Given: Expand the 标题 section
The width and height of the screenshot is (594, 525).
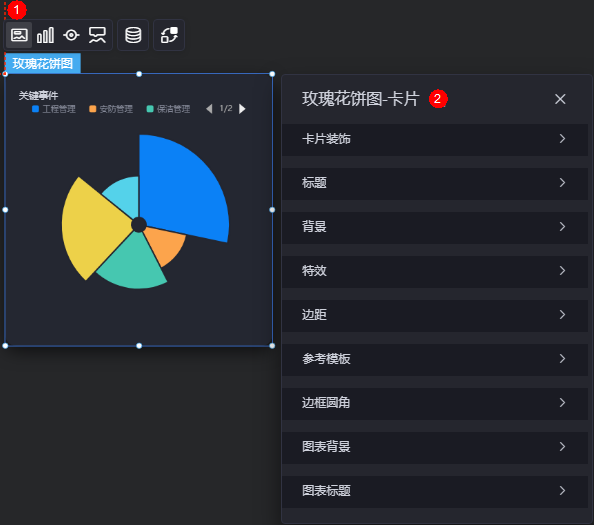Looking at the screenshot, I should 435,183.
